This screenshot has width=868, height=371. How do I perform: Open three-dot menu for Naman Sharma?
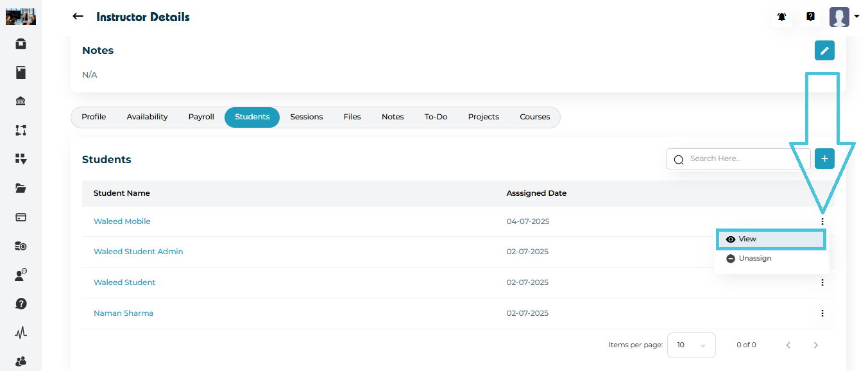(822, 313)
